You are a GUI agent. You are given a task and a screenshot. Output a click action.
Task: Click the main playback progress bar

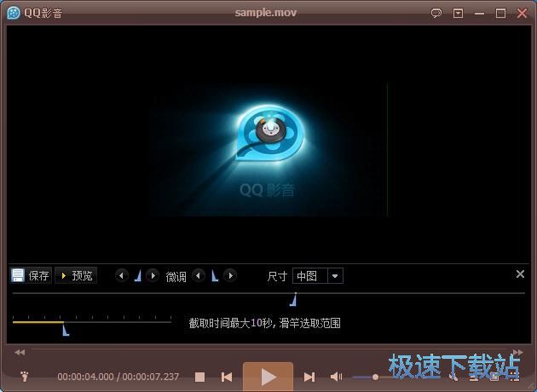point(270,350)
